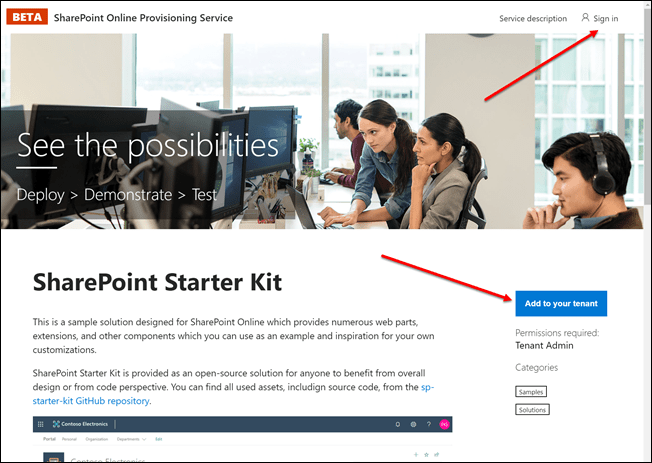The width and height of the screenshot is (652, 463).
Task: Open the app launcher waffle icon
Action: coord(40,424)
